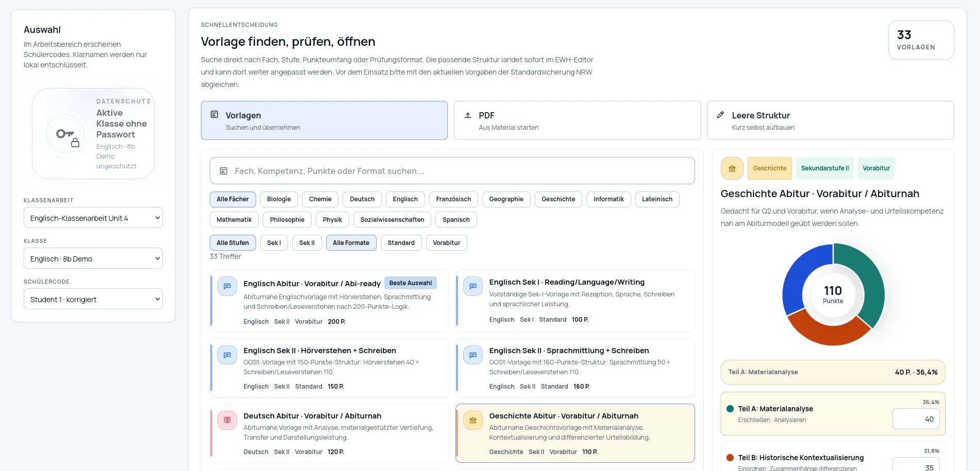980x471 pixels.
Task: Click the orange dot beside Teil B
Action: tap(730, 458)
